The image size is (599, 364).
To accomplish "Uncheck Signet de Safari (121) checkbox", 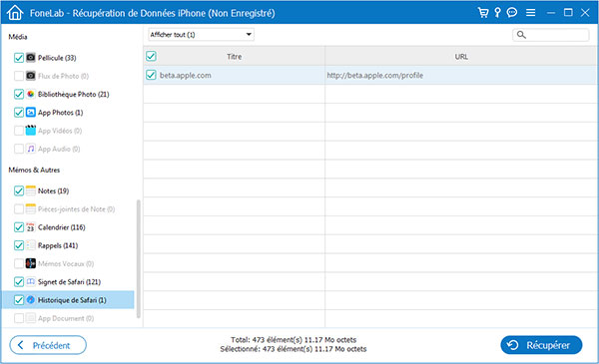I will tap(19, 281).
